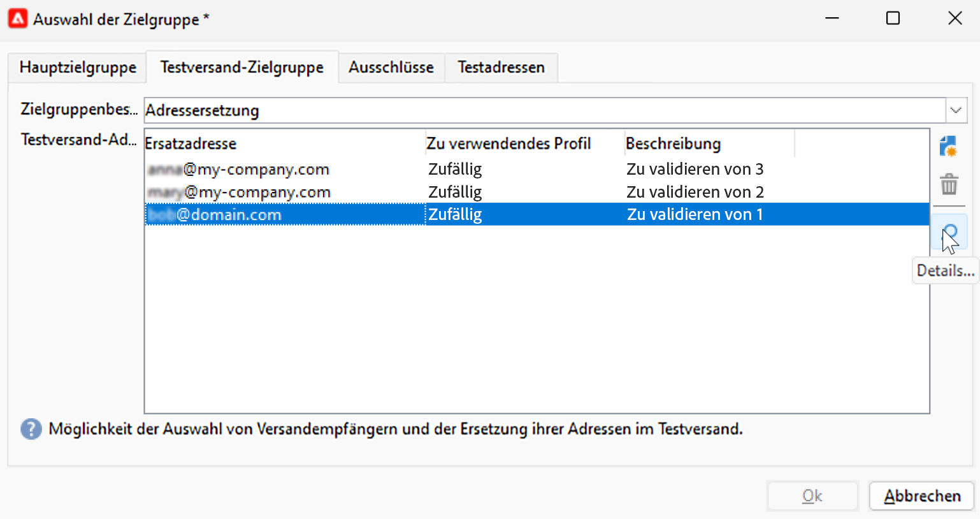This screenshot has height=519, width=980.
Task: Click the Ok button
Action: tap(812, 496)
